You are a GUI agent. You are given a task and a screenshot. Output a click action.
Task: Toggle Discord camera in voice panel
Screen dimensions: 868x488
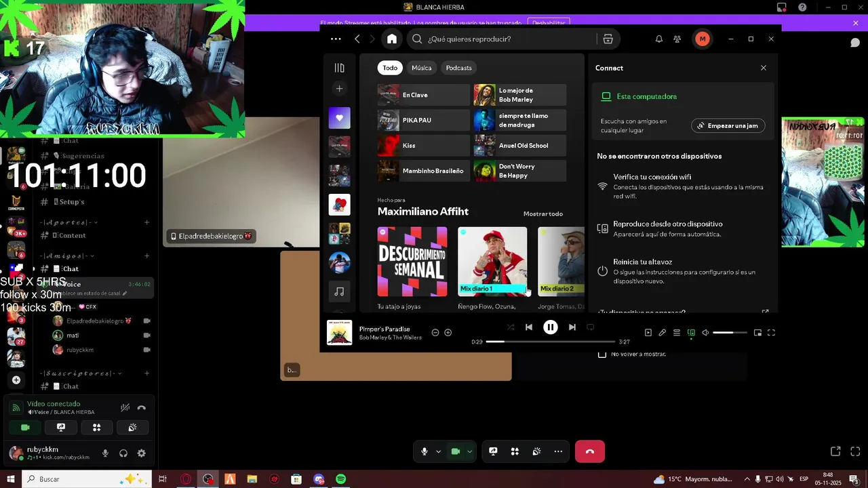26,428
